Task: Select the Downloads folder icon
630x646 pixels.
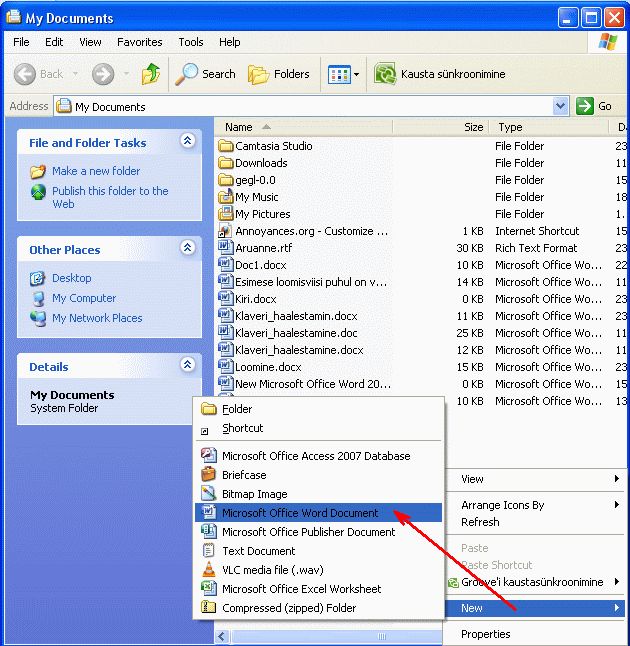Action: 225,163
